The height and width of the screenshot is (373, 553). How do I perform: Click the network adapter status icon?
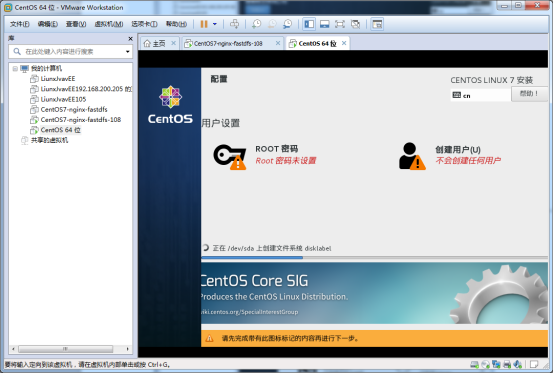pyautogui.click(x=496, y=364)
